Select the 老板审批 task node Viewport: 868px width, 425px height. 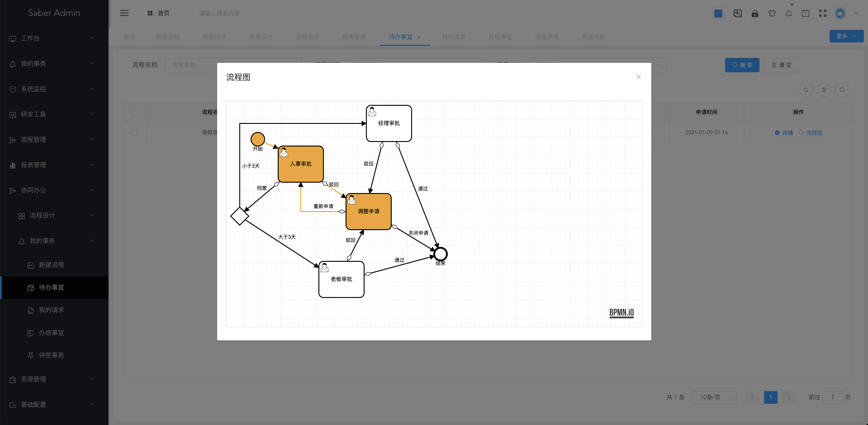[341, 279]
